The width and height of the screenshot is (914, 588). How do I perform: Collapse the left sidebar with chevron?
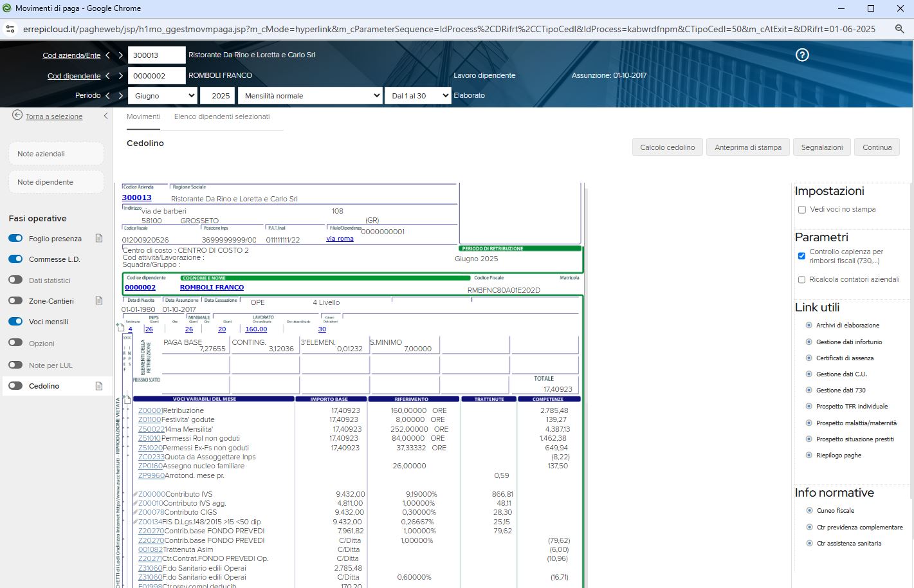click(105, 116)
